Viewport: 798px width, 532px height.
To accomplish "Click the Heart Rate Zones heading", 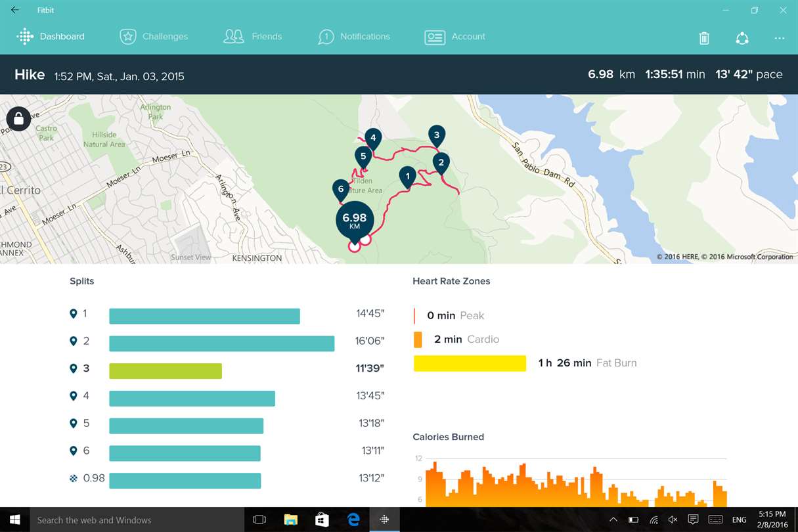I will click(x=451, y=281).
